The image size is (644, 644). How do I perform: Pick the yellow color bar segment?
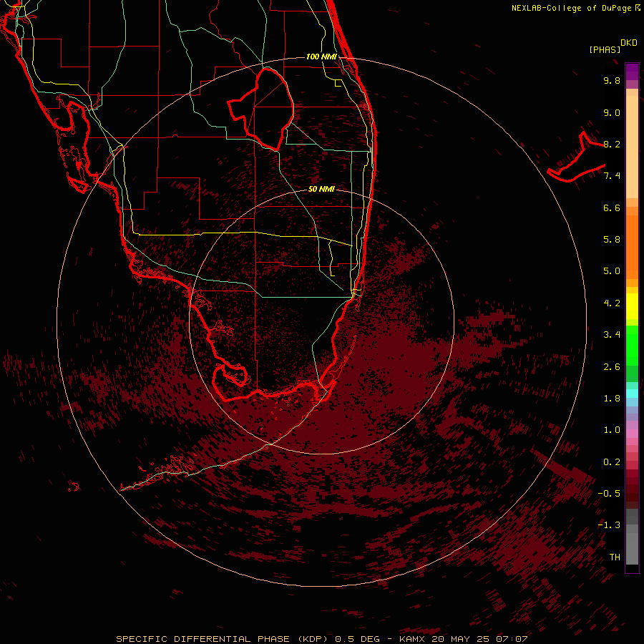click(632, 306)
